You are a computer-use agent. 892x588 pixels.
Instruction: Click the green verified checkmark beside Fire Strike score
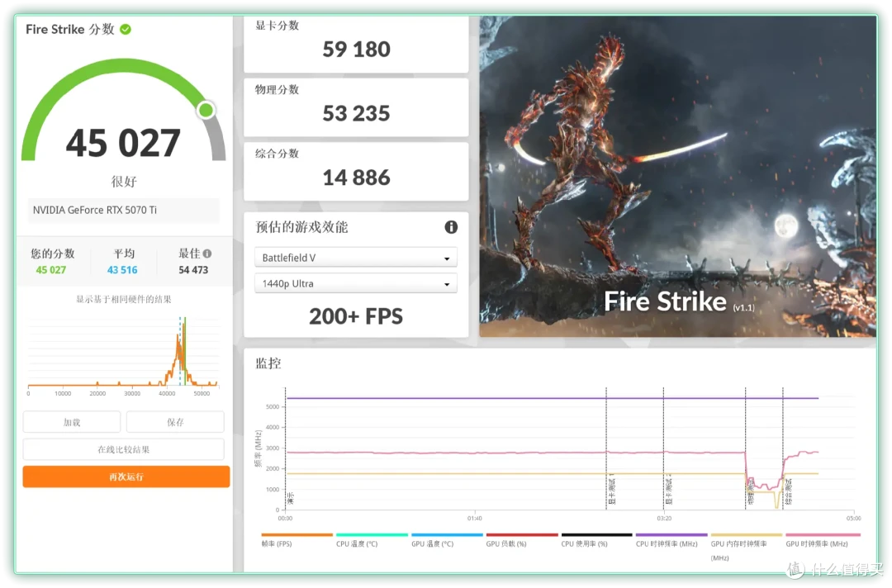click(126, 30)
